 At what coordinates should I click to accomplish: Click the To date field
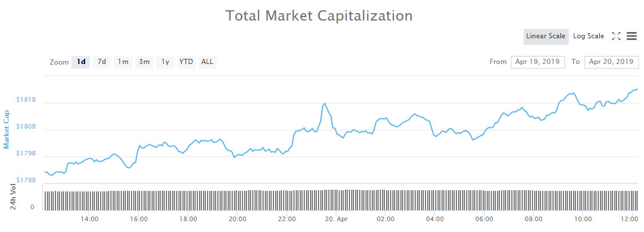point(611,62)
